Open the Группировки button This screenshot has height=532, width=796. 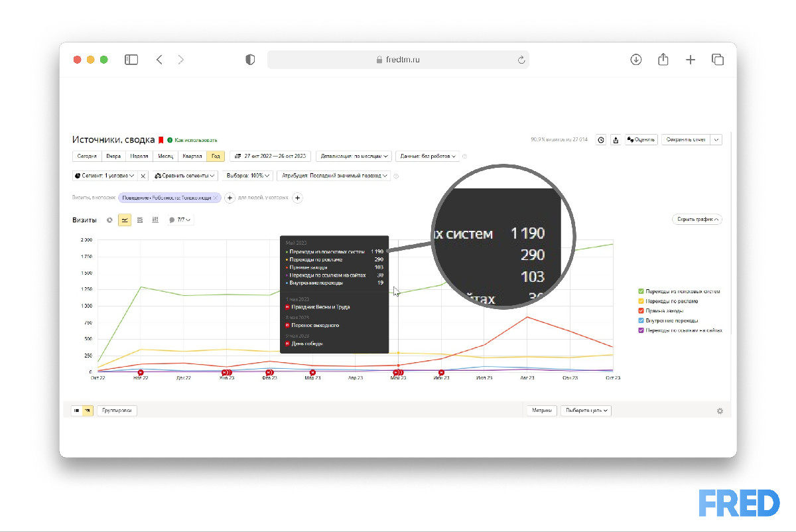point(117,411)
